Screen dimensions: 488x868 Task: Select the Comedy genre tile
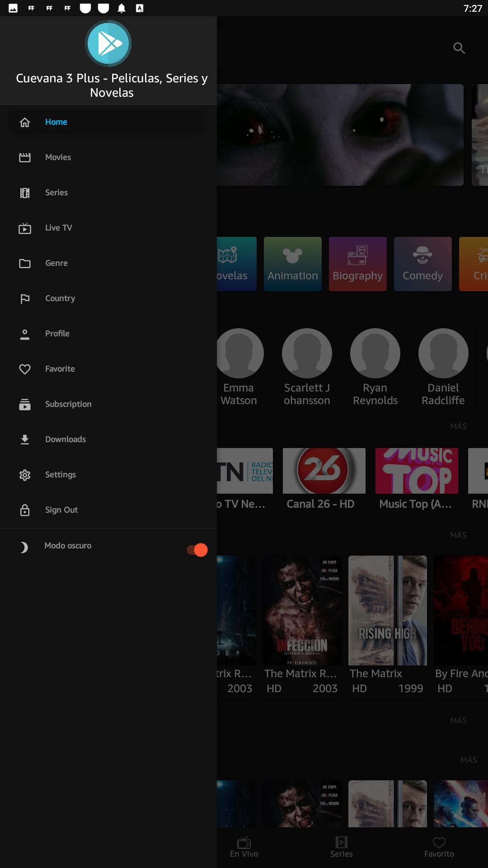[423, 264]
